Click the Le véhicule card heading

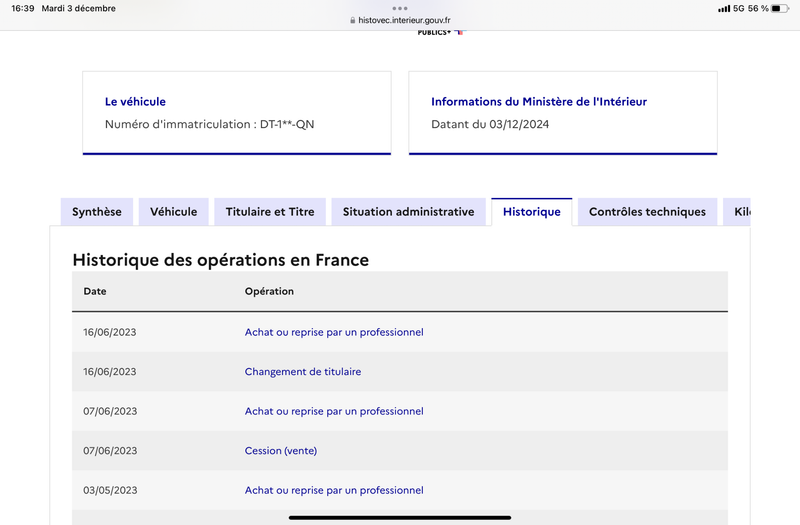[x=135, y=102]
